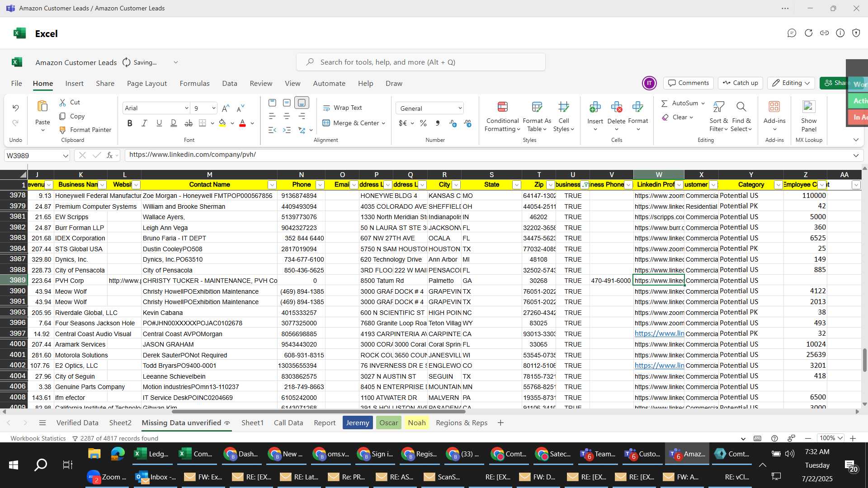Cancel formula bar entry

click(82, 155)
